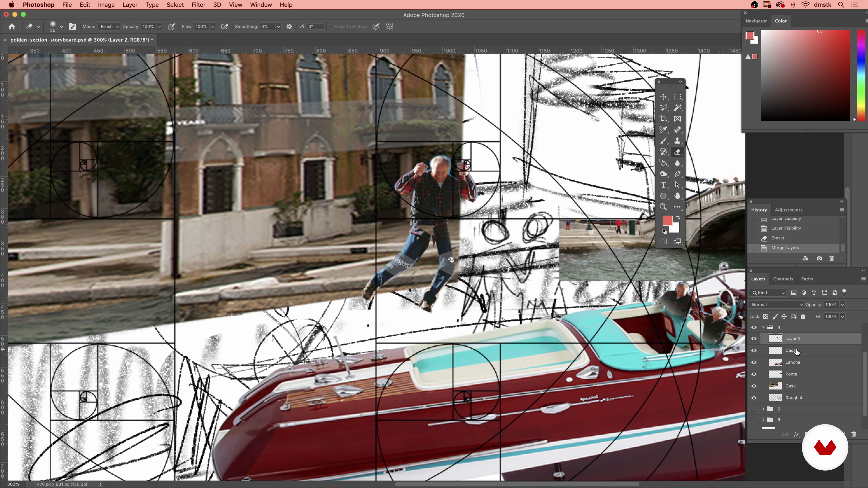This screenshot has width=868, height=488.
Task: Open the Filter menu
Action: click(x=198, y=5)
